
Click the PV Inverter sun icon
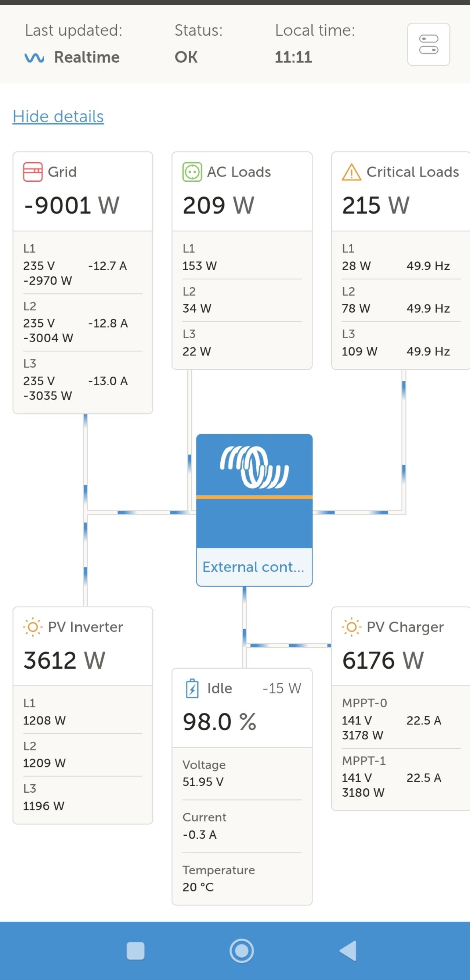(x=33, y=626)
